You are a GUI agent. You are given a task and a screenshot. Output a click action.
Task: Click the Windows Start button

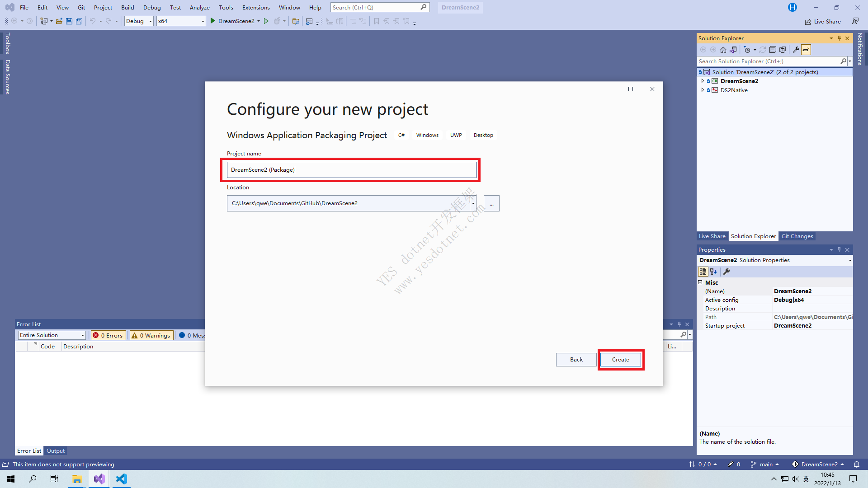pyautogui.click(x=11, y=479)
